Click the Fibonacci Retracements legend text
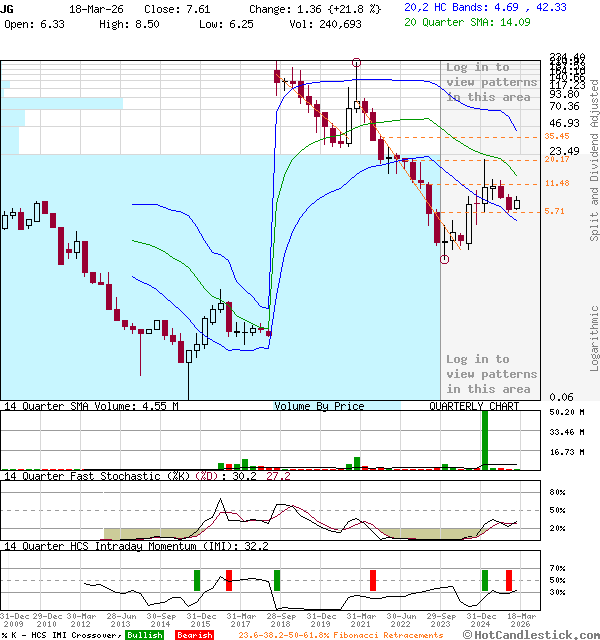This screenshot has width=600, height=640. [x=340, y=635]
